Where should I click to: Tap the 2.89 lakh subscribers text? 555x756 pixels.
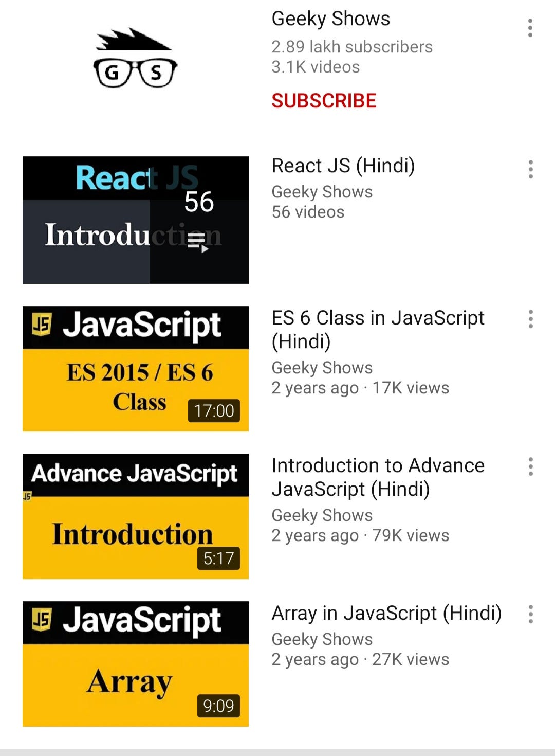pos(352,47)
